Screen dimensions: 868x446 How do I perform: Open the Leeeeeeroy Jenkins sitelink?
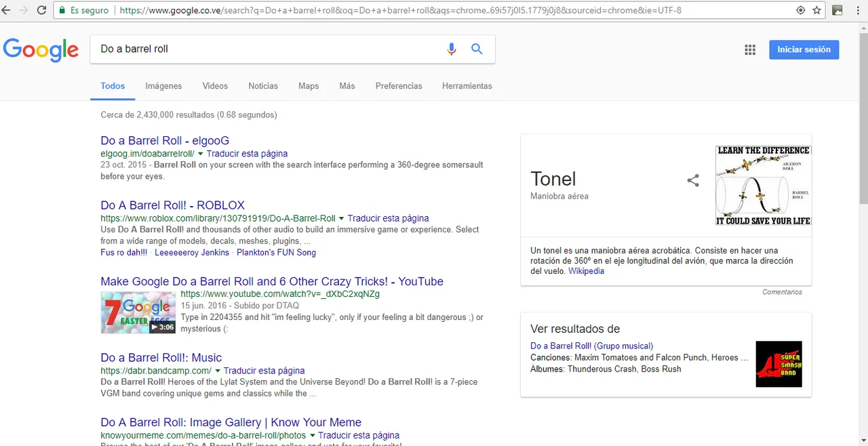(x=192, y=252)
